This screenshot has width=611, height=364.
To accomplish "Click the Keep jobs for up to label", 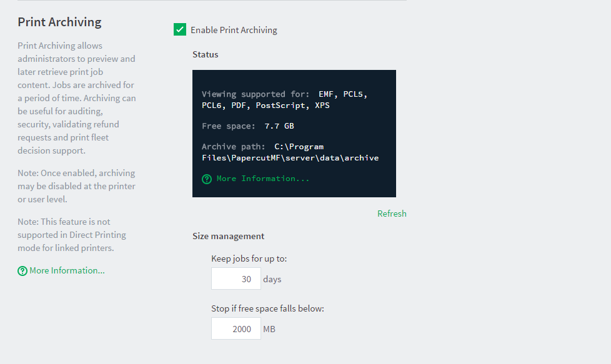I will [249, 258].
